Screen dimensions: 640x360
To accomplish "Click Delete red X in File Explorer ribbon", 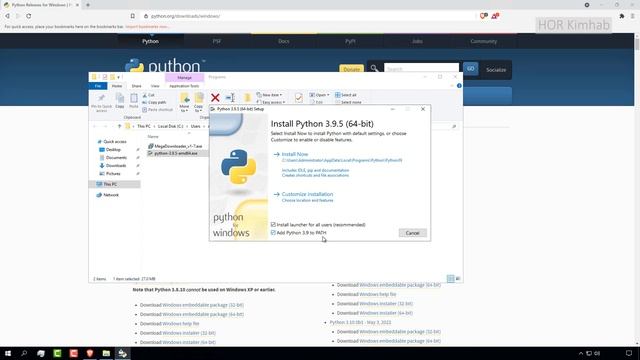I will 215,98.
